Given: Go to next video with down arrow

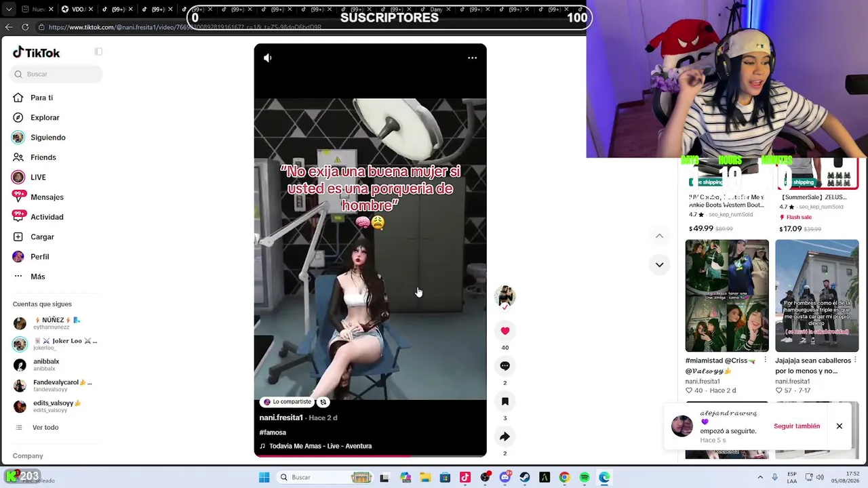Looking at the screenshot, I should [659, 265].
